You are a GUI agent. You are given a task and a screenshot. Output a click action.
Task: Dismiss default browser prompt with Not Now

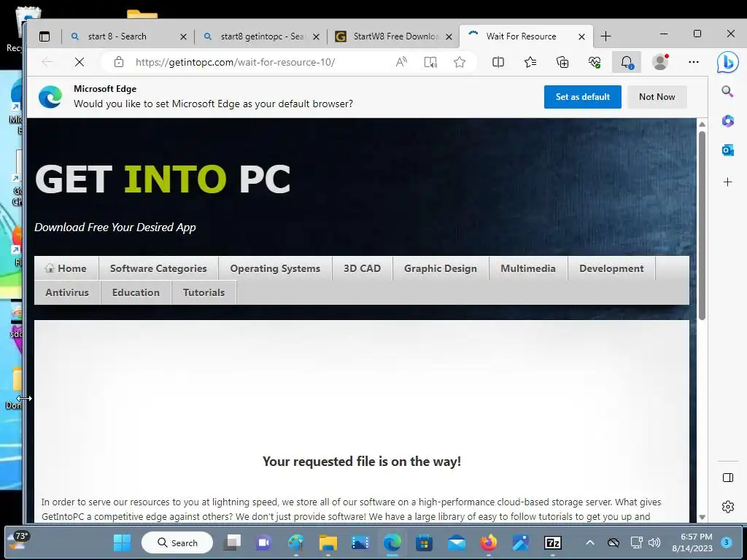point(657,97)
